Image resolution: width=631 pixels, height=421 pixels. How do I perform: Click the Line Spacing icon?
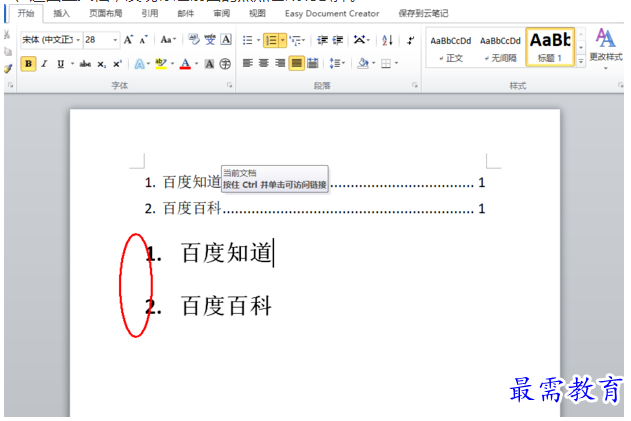coord(335,63)
